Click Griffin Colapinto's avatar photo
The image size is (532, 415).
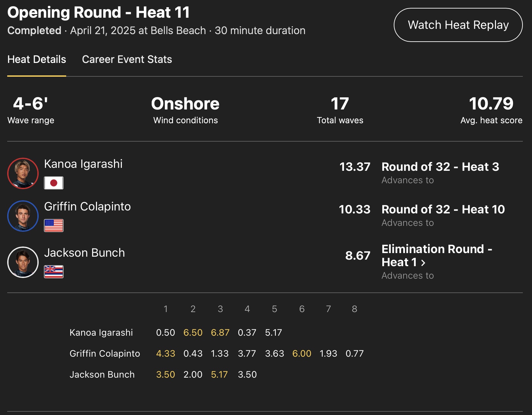coord(23,216)
